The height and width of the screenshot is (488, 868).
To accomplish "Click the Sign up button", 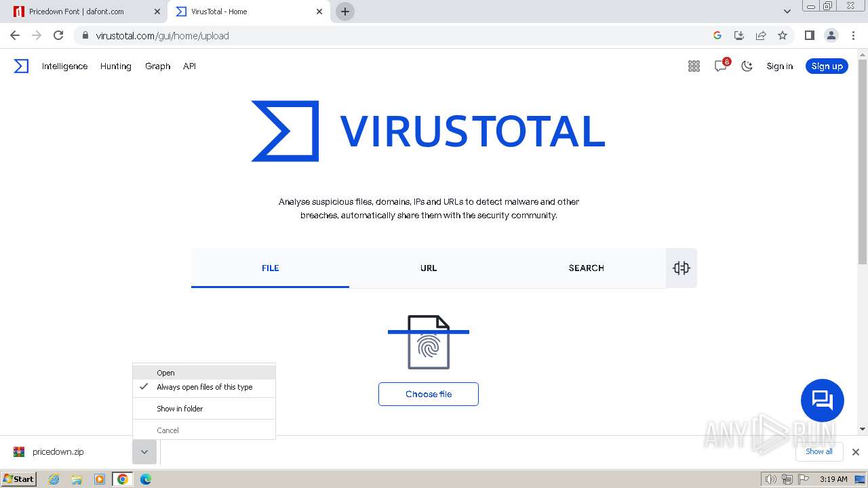I will point(827,66).
